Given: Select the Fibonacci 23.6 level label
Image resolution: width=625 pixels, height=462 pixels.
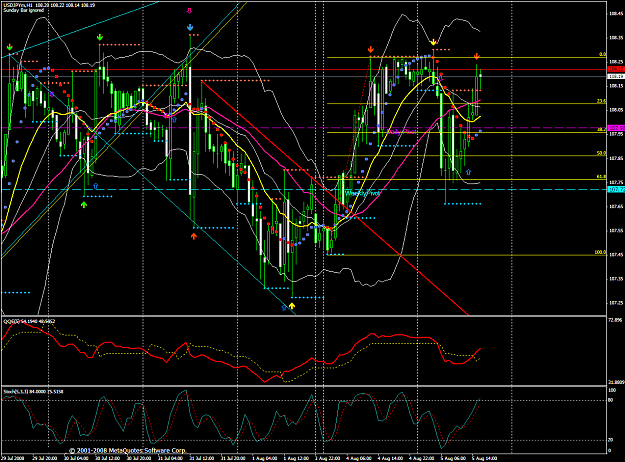Looking at the screenshot, I should tap(601, 101).
